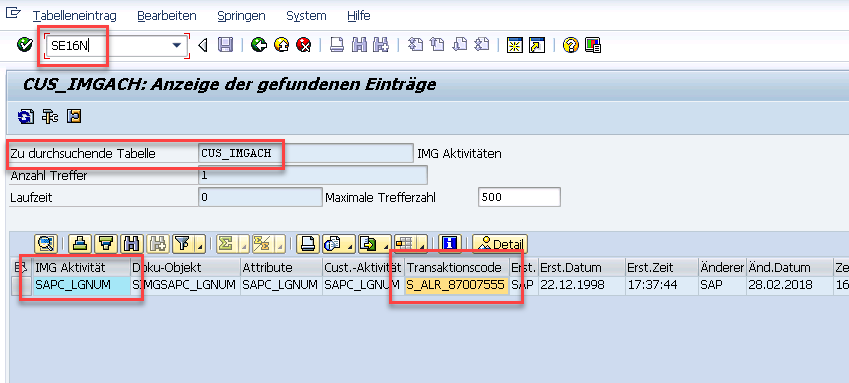Click the Sort Ascending icon in the ALV toolbar

click(80, 244)
